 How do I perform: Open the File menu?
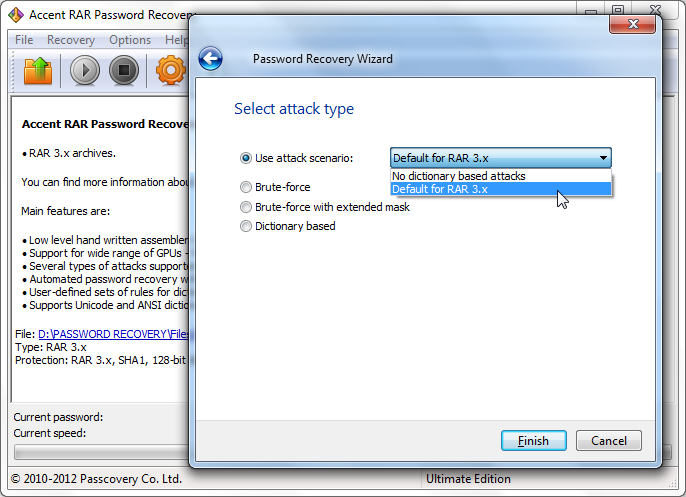[24, 40]
